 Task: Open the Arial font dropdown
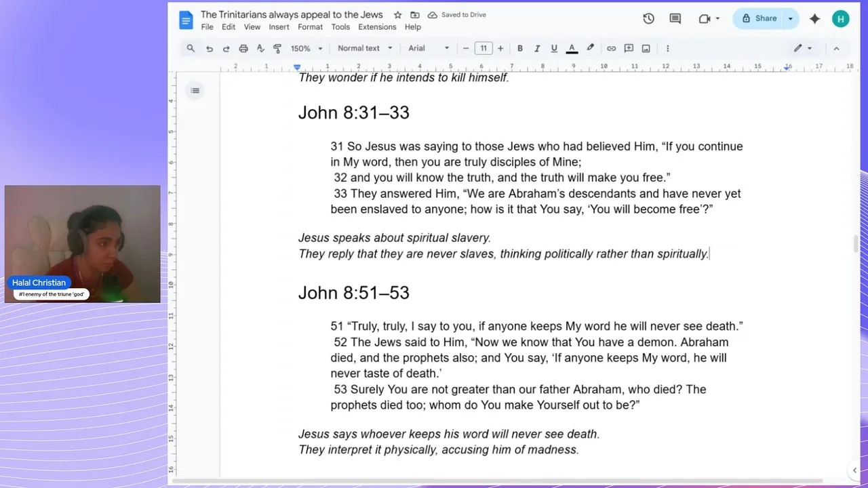[429, 48]
